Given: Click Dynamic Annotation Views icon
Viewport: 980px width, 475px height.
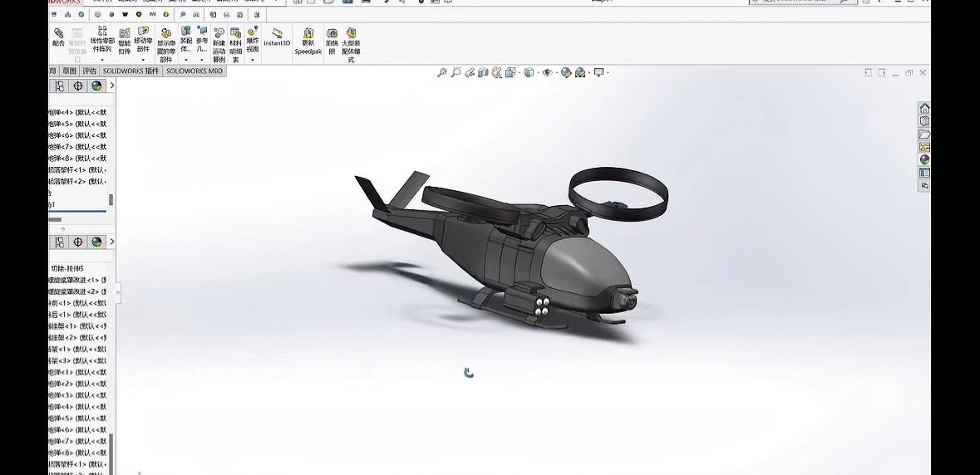Looking at the screenshot, I should click(497, 73).
